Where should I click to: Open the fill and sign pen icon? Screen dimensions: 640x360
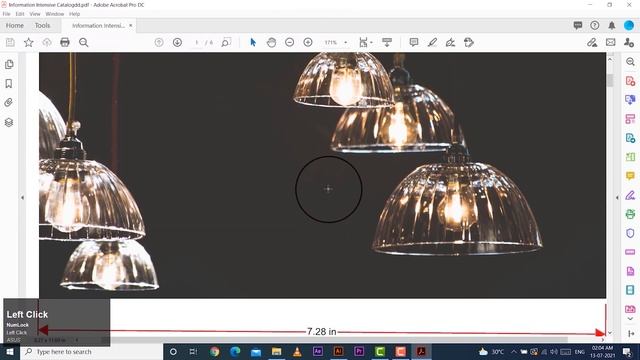592,42
